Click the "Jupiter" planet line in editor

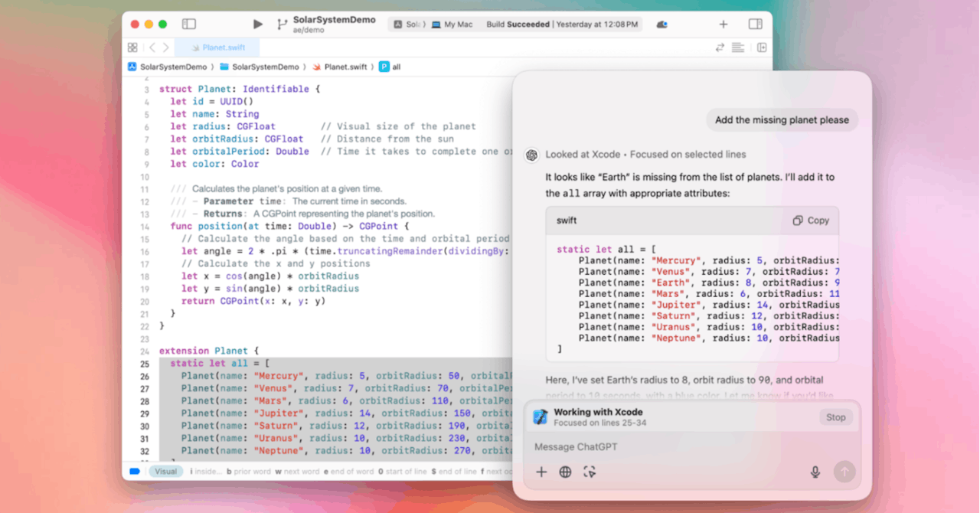[x=346, y=413]
